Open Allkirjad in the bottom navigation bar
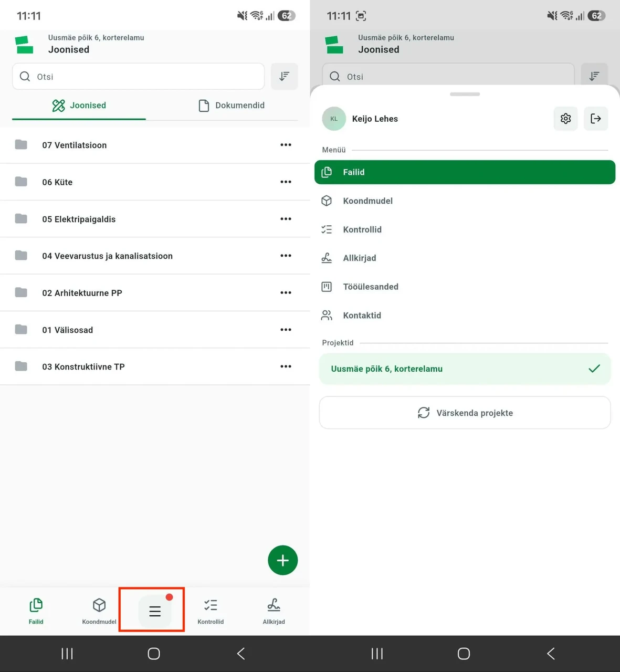 click(274, 611)
